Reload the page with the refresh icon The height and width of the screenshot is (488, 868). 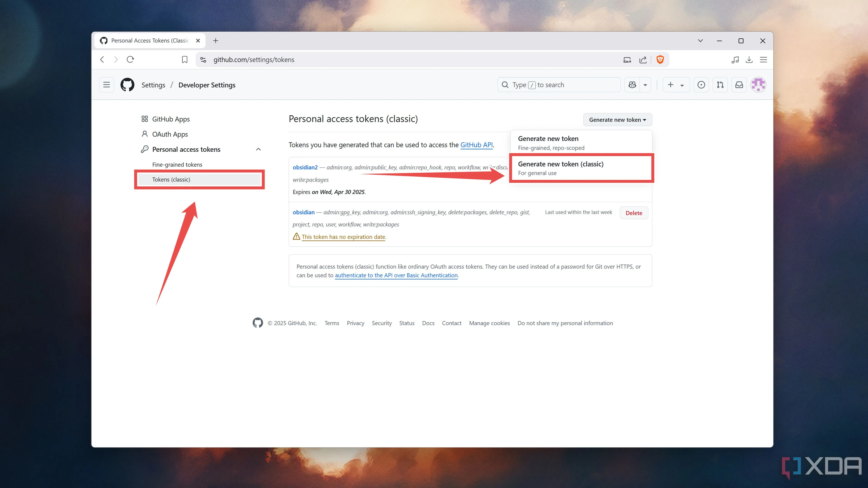[130, 60]
